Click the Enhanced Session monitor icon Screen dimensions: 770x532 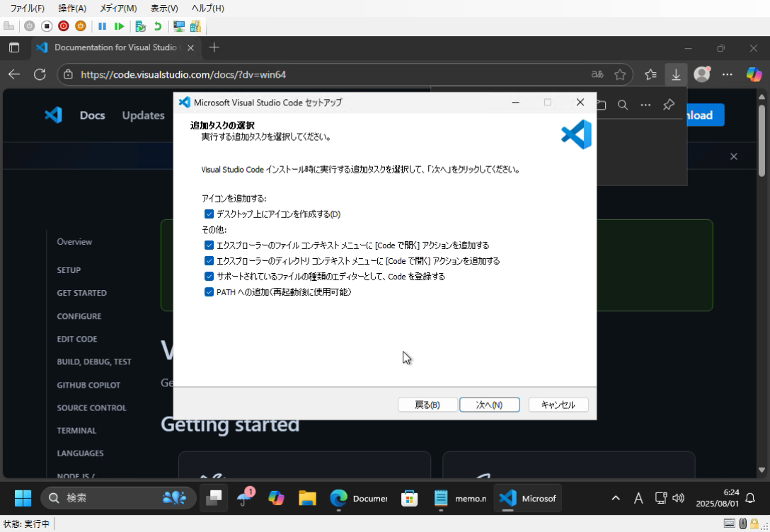click(x=179, y=26)
